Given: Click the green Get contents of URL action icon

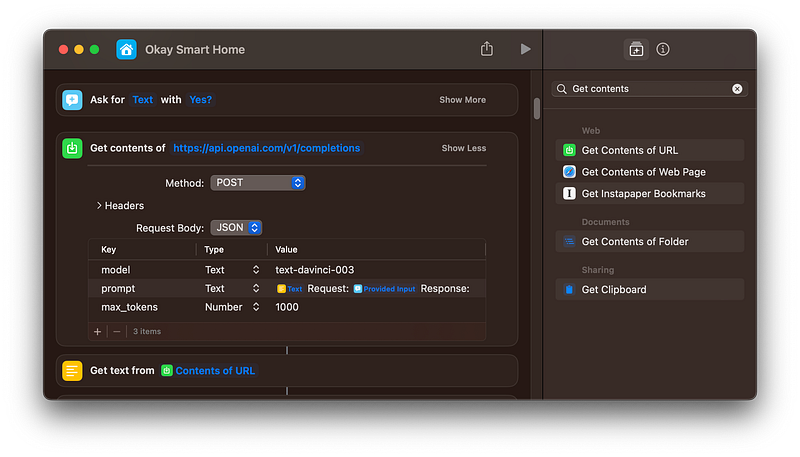Looking at the screenshot, I should click(x=72, y=148).
